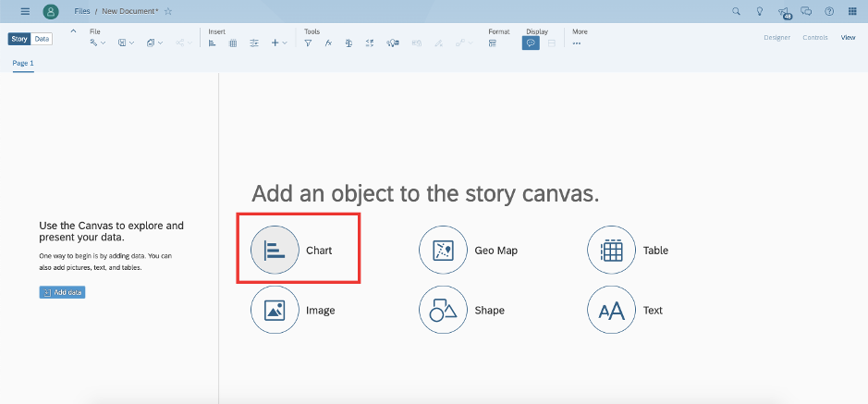
Task: Open notifications with the 48 badge
Action: 784,12
